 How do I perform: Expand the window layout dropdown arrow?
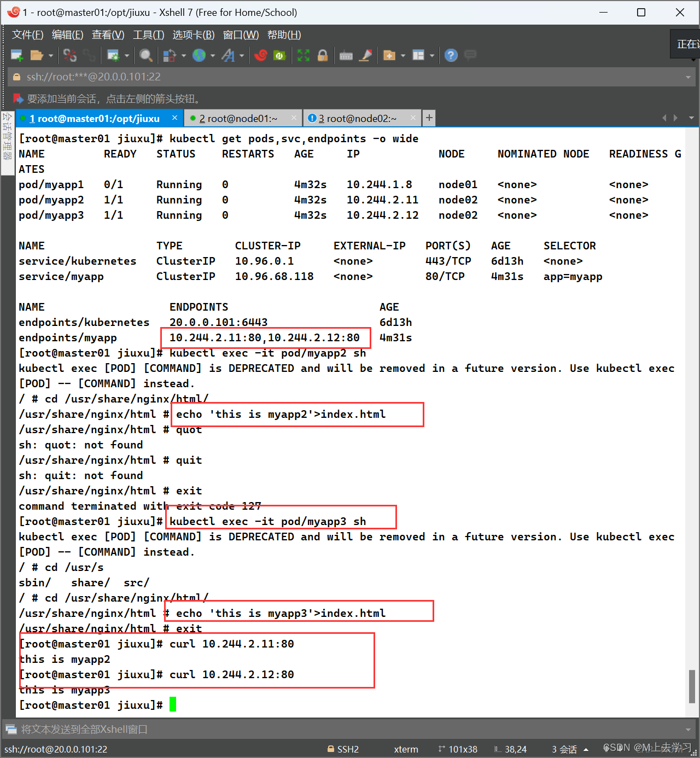pyautogui.click(x=432, y=55)
